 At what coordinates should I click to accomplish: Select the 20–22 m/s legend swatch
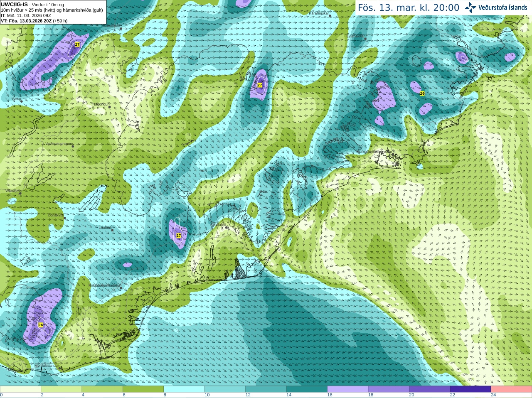(x=430, y=389)
